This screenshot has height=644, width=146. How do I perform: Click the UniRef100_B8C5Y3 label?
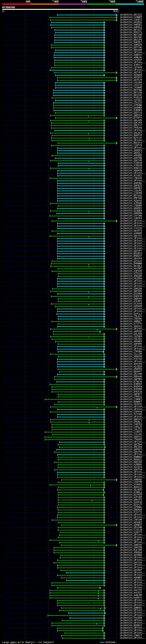[131, 143]
